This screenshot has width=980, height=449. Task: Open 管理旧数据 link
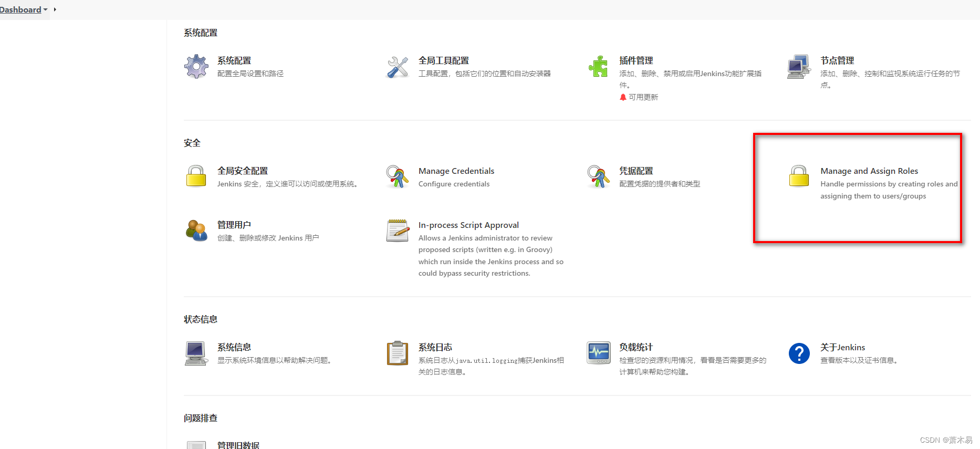pyautogui.click(x=238, y=445)
